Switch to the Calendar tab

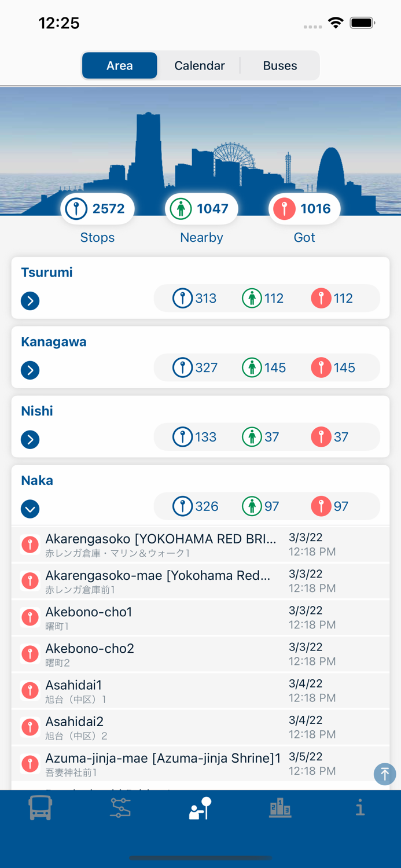click(199, 65)
